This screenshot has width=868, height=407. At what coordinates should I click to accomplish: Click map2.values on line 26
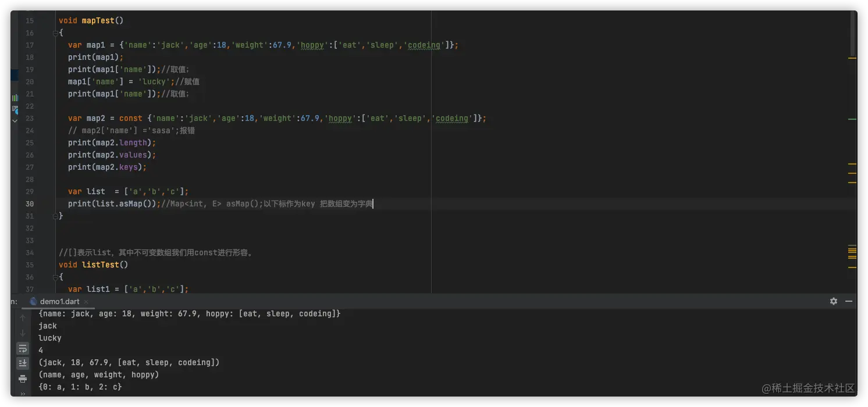tap(122, 155)
